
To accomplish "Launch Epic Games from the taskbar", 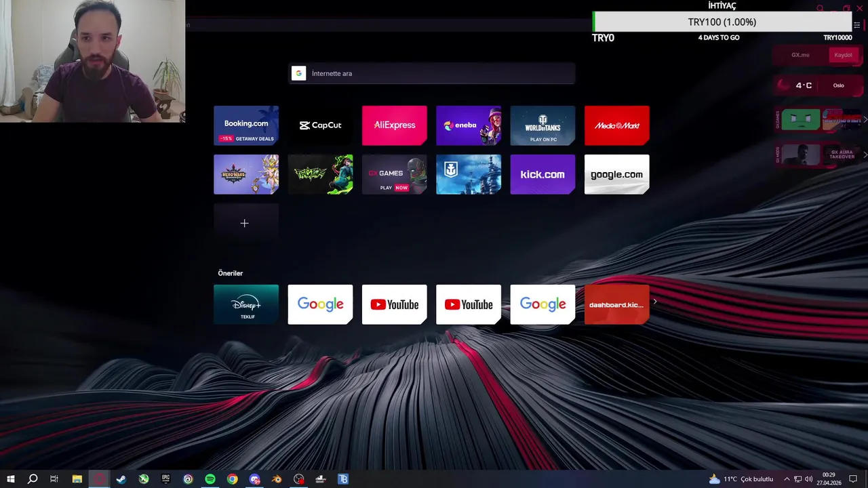I will tap(165, 479).
